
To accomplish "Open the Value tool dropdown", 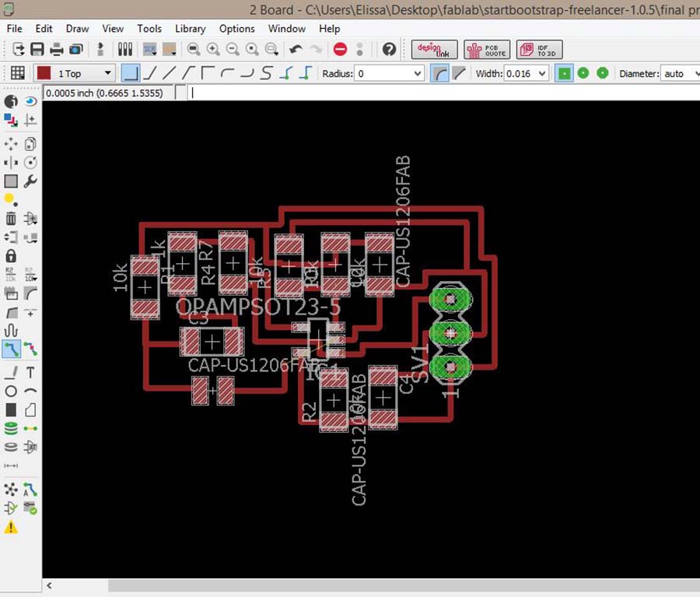I will point(30,274).
